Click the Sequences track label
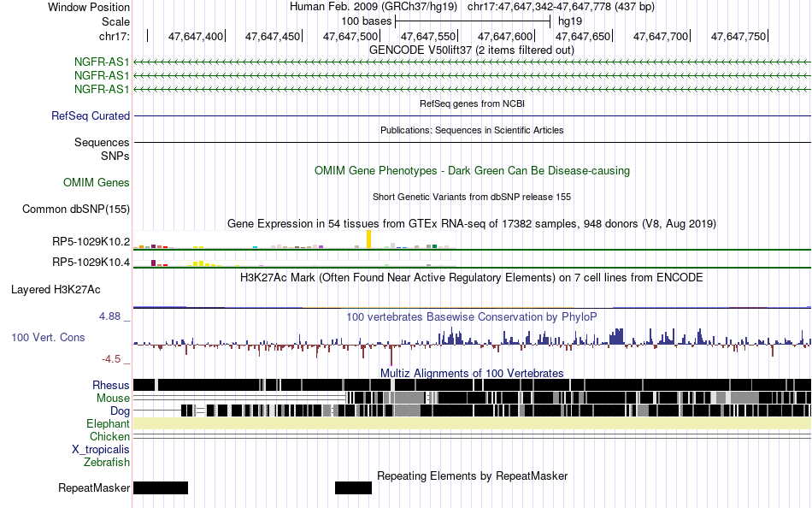Viewport: 812px width, 508px height. tap(102, 142)
